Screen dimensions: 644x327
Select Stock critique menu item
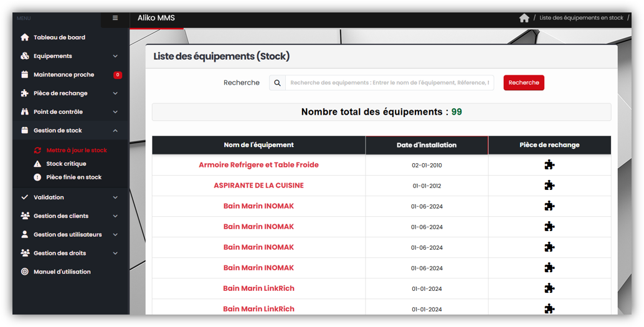click(x=66, y=164)
